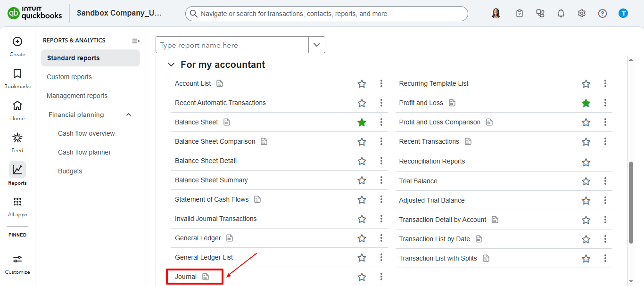The height and width of the screenshot is (286, 644).
Task: Collapse the Financial planning submenu
Action: (129, 115)
